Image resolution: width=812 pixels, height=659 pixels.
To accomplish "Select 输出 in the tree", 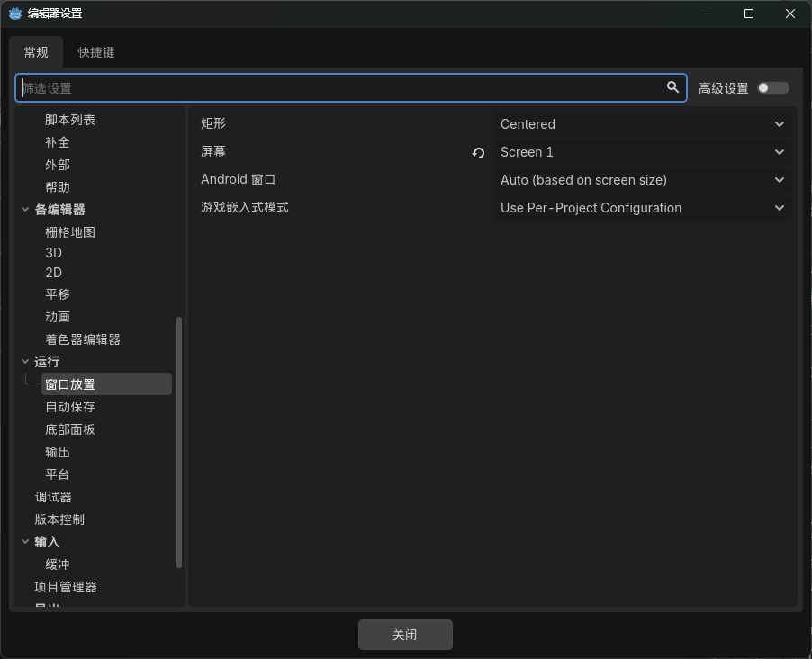I will pos(58,452).
